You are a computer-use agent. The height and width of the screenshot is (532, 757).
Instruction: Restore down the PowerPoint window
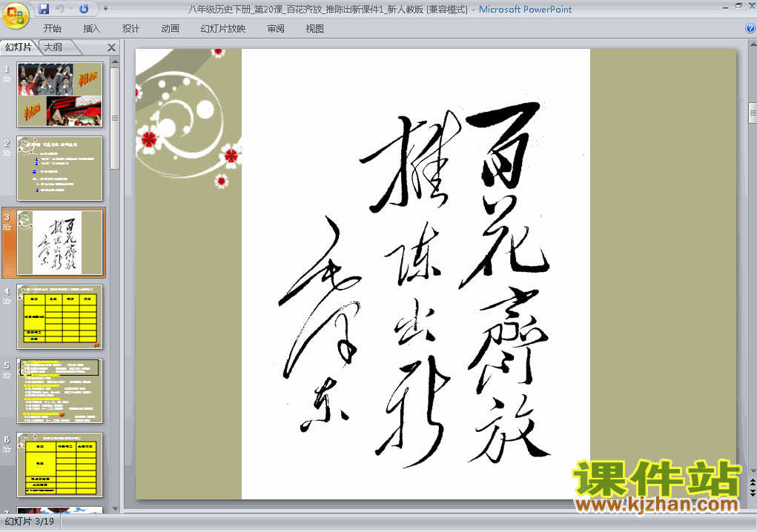[738, 6]
